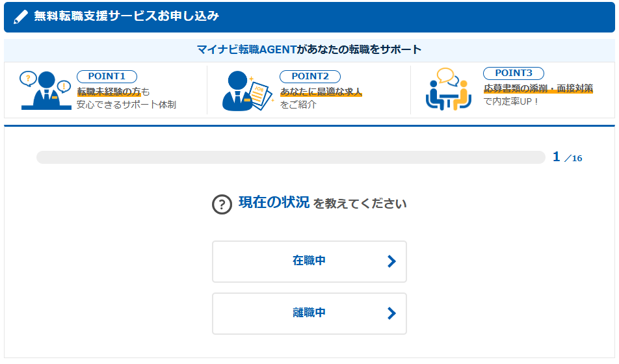The image size is (619, 364).
Task: Click the 無料転職支援サービスお申し込み header title
Action: click(126, 17)
